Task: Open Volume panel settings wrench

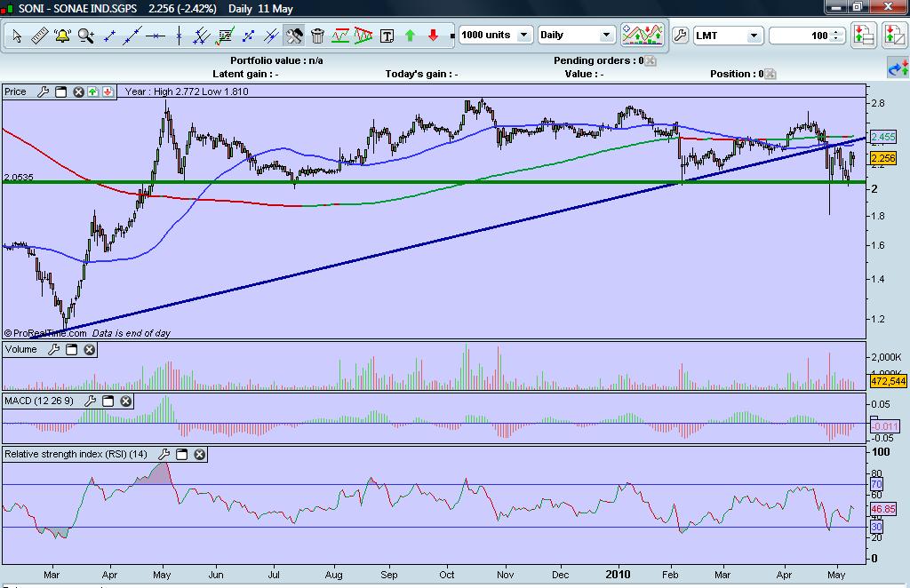Action: [53, 350]
